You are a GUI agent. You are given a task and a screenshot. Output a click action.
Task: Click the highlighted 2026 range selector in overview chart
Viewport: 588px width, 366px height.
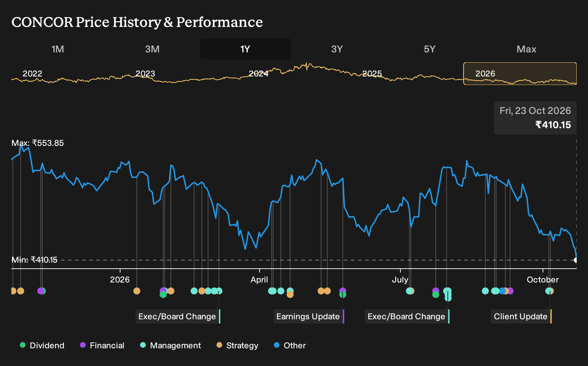[520, 74]
